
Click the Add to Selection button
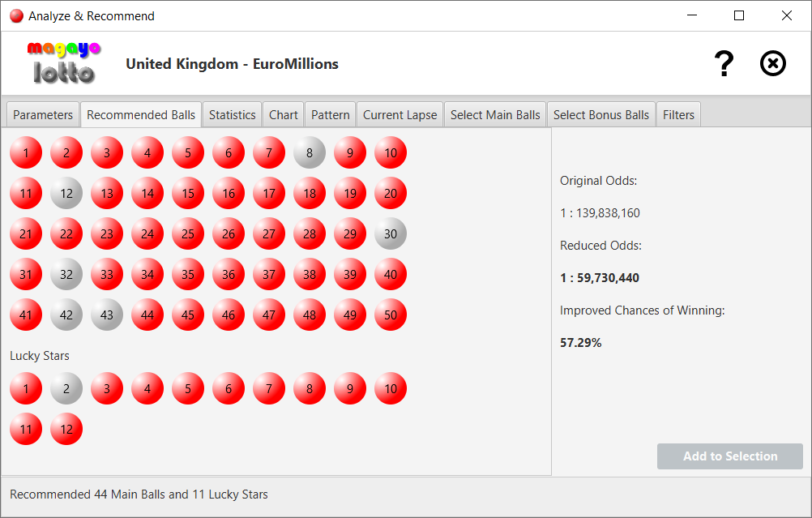[x=729, y=456]
